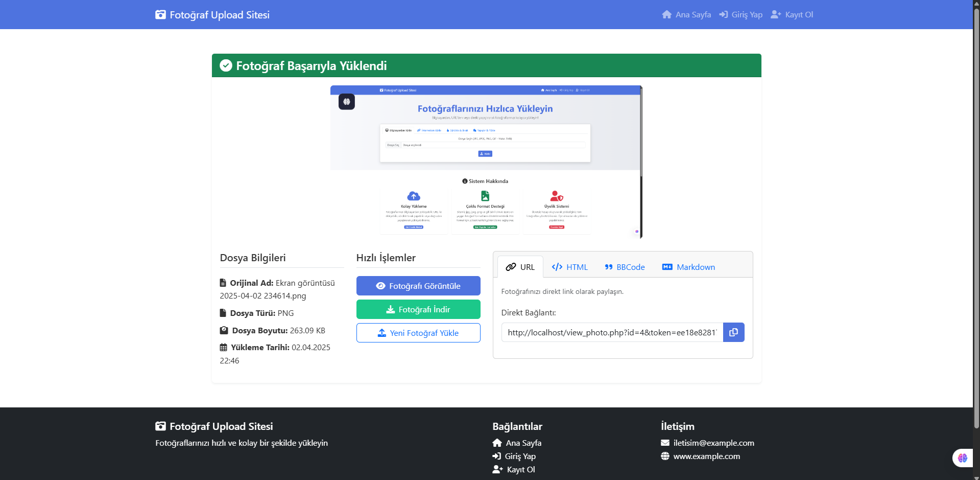Click the globe icon in footer

(x=665, y=456)
